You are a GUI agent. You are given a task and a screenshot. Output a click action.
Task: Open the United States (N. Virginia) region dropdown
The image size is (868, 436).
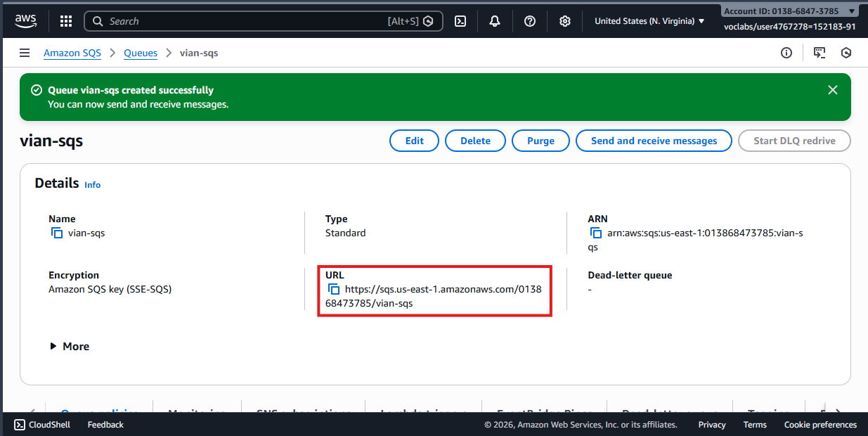(649, 21)
